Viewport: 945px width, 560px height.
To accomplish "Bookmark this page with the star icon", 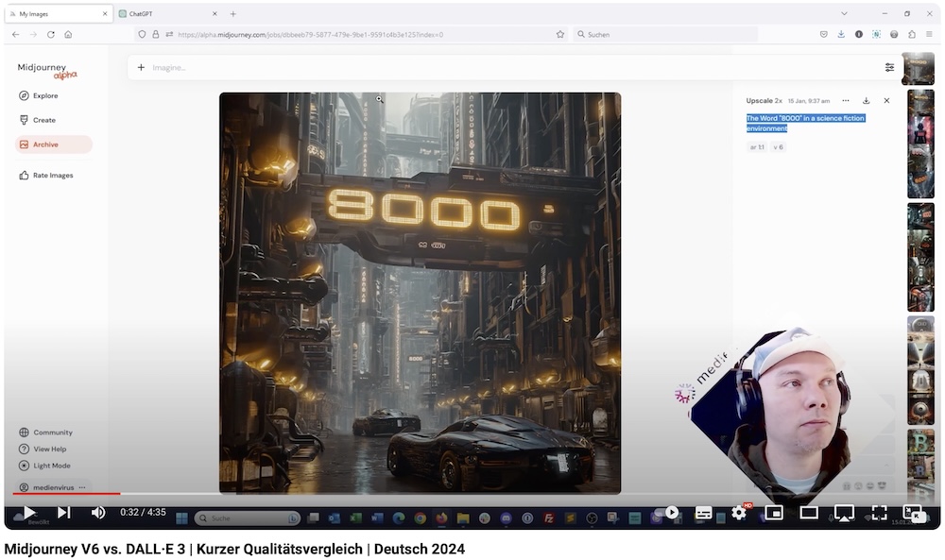I will pos(559,34).
